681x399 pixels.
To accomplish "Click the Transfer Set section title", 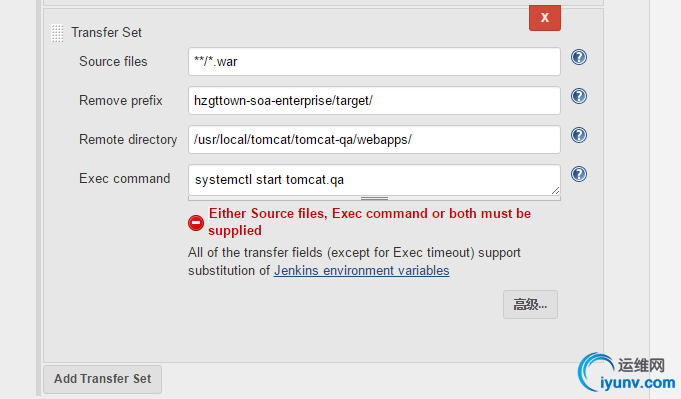I will [106, 33].
